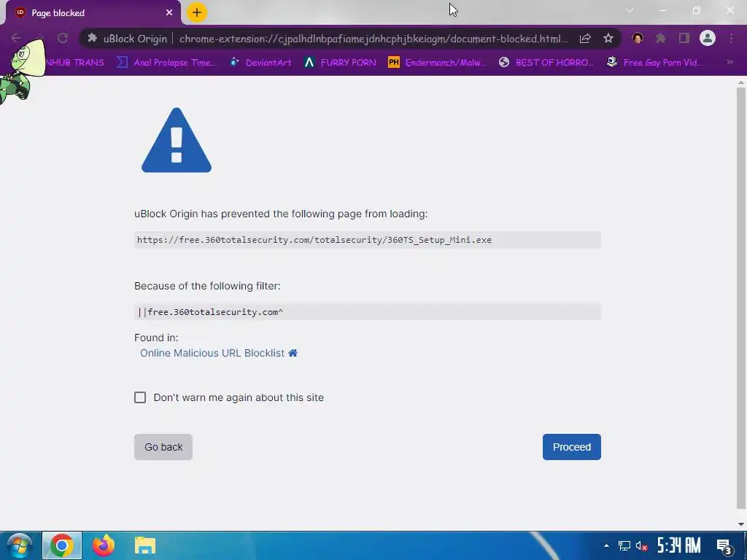
Task: Select the 'Page blocked' tab
Action: pos(90,13)
